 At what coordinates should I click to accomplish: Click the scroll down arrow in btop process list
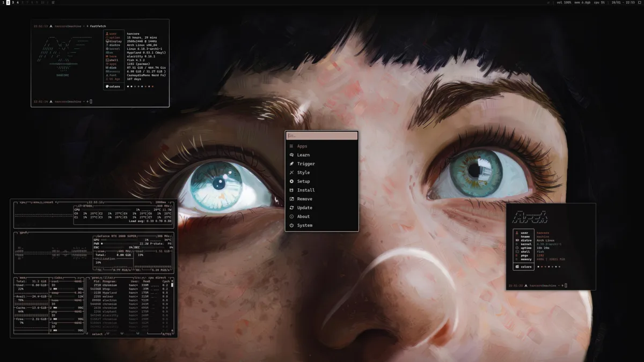(x=172, y=330)
